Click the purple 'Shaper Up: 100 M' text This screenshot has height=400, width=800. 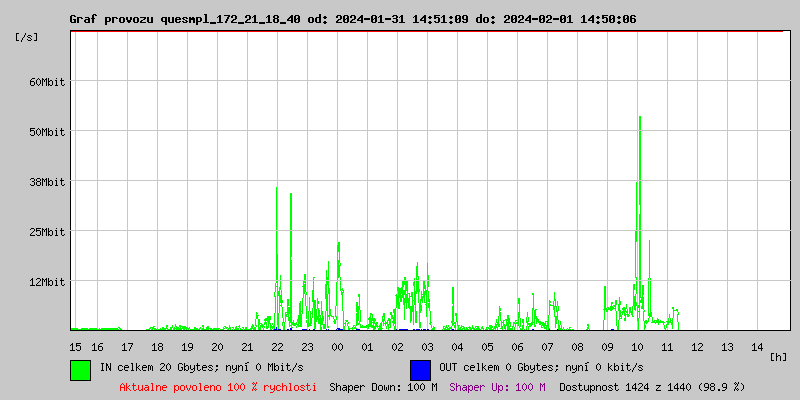point(497,387)
